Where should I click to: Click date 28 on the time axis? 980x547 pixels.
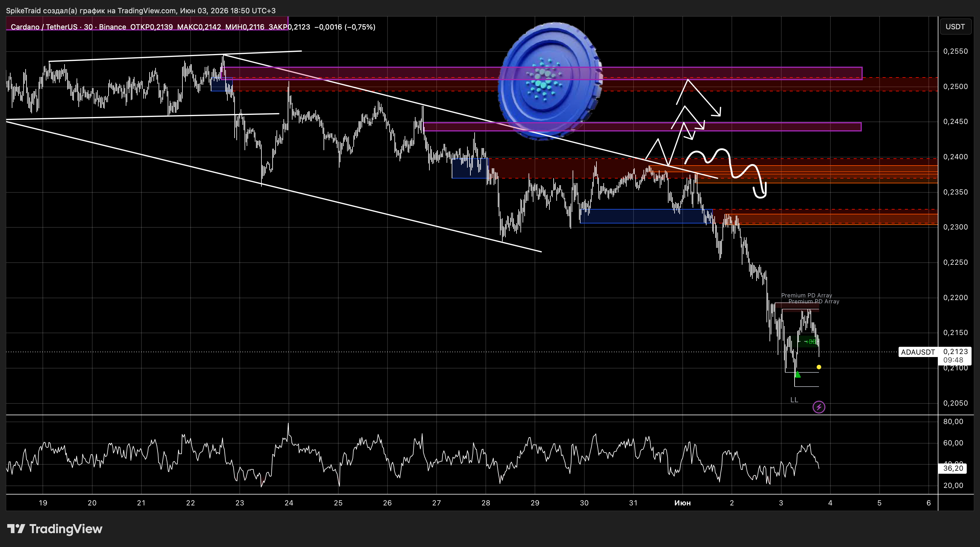[x=486, y=503]
